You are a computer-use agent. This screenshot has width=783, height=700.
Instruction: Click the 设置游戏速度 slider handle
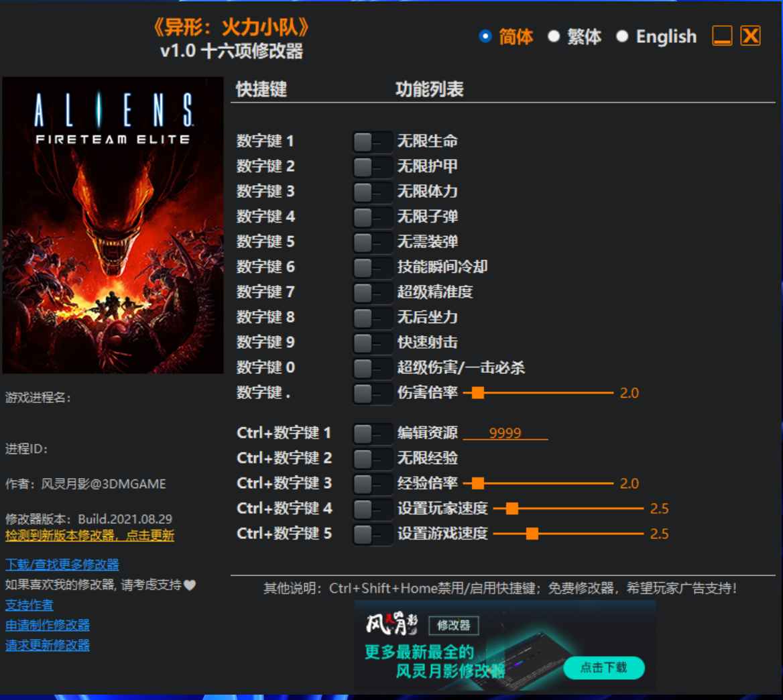pyautogui.click(x=532, y=534)
